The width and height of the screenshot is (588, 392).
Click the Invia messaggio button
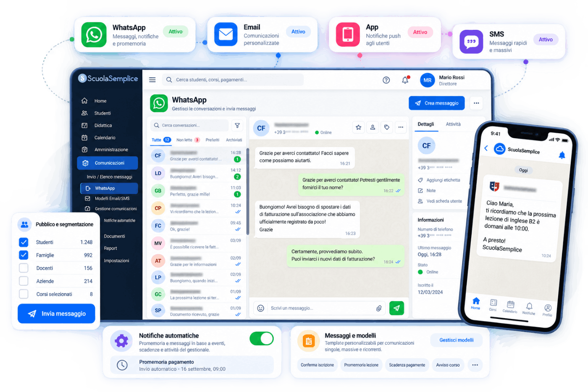coord(56,313)
